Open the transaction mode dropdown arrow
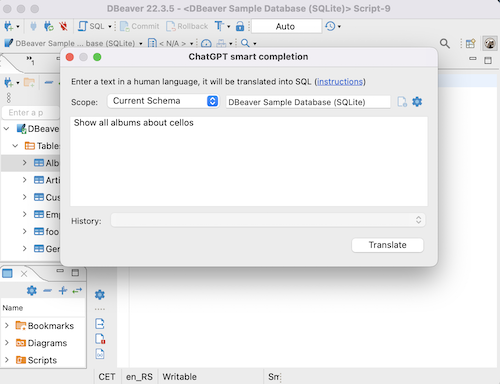 [x=229, y=26]
